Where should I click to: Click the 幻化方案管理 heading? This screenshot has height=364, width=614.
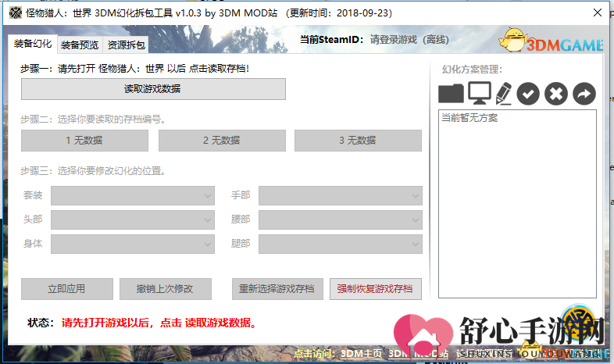point(472,70)
